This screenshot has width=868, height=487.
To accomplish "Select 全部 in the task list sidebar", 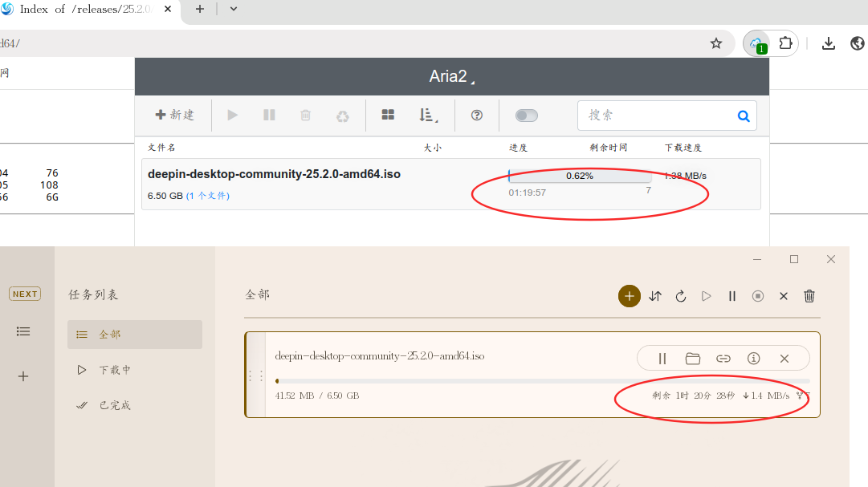I will click(135, 335).
